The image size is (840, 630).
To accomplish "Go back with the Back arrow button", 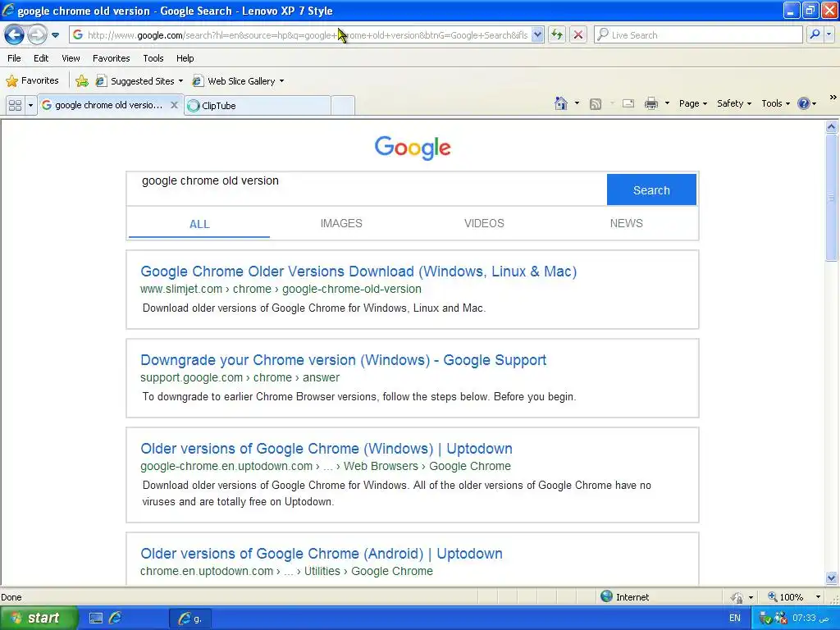I will click(14, 35).
